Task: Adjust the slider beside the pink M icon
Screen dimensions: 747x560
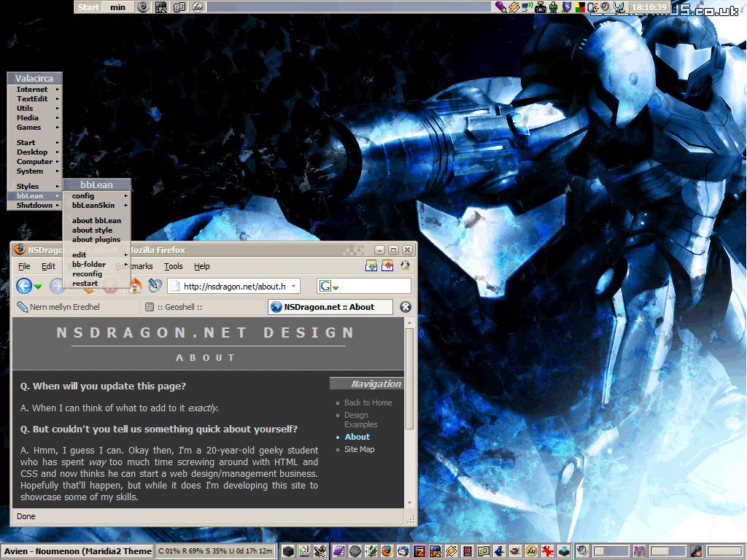Action: pyautogui.click(x=668, y=551)
